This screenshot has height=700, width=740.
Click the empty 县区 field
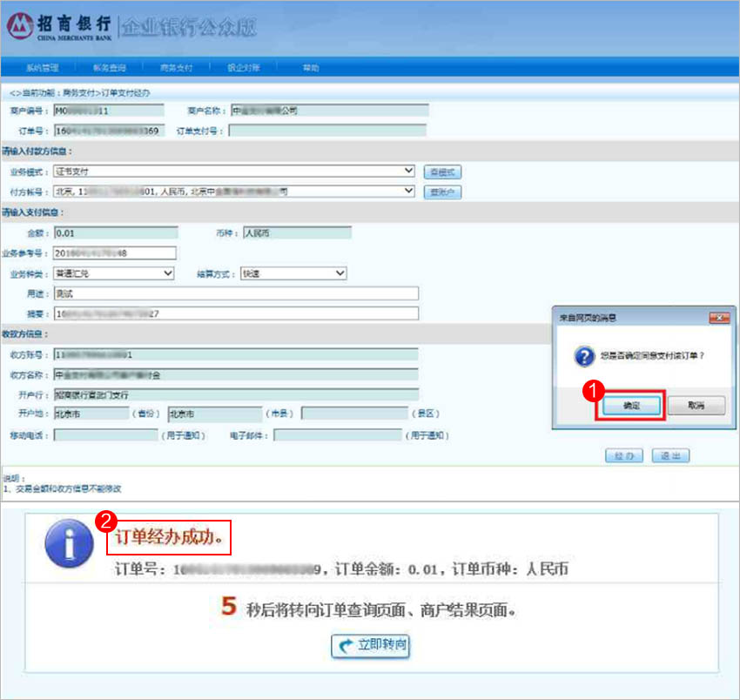355,414
